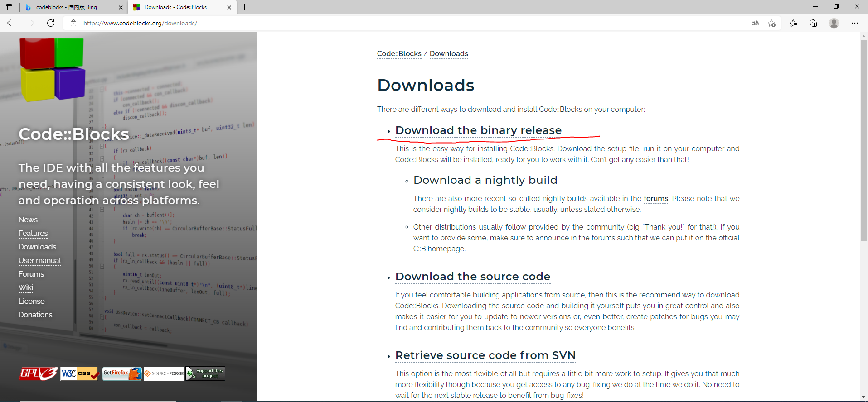
Task: Click the Code::Blocks breadcrumb link
Action: point(399,54)
